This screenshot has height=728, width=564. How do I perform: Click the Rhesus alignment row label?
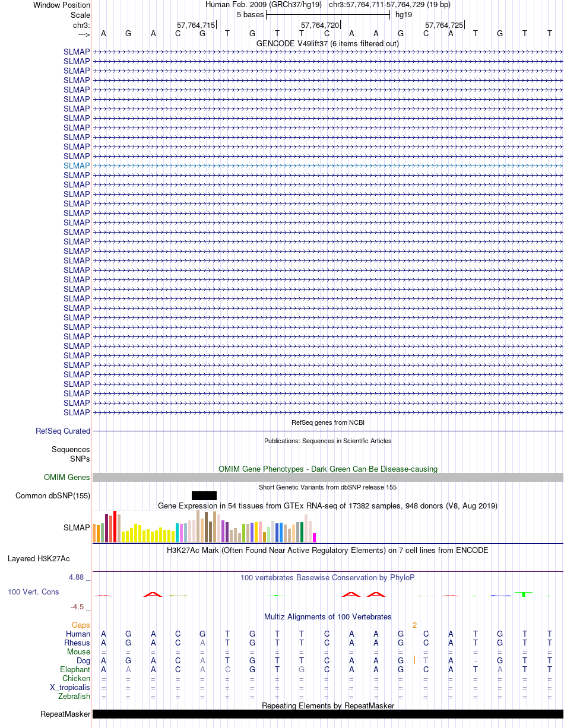(x=77, y=643)
